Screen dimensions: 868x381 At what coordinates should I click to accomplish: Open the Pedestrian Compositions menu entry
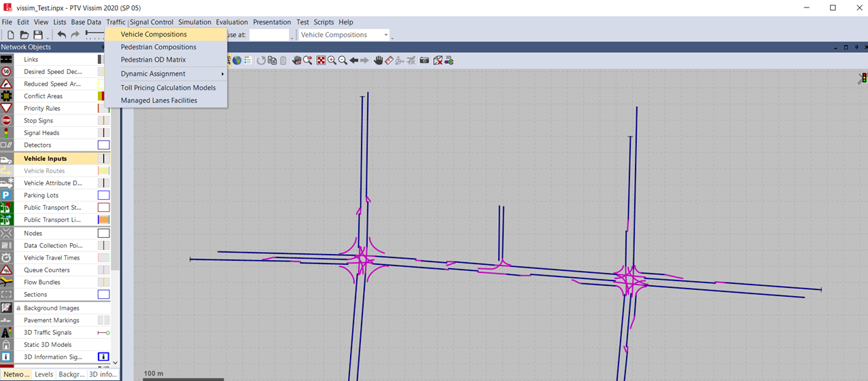[x=166, y=47]
